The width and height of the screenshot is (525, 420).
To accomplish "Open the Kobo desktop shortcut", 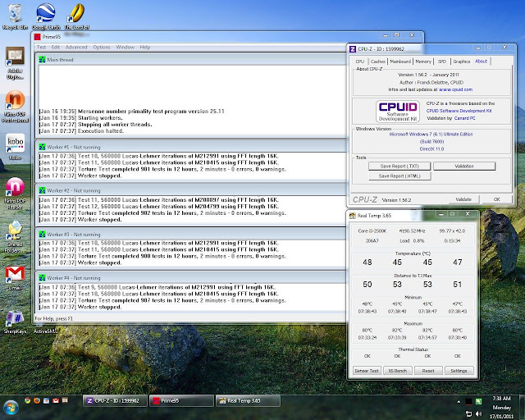I will [15, 147].
